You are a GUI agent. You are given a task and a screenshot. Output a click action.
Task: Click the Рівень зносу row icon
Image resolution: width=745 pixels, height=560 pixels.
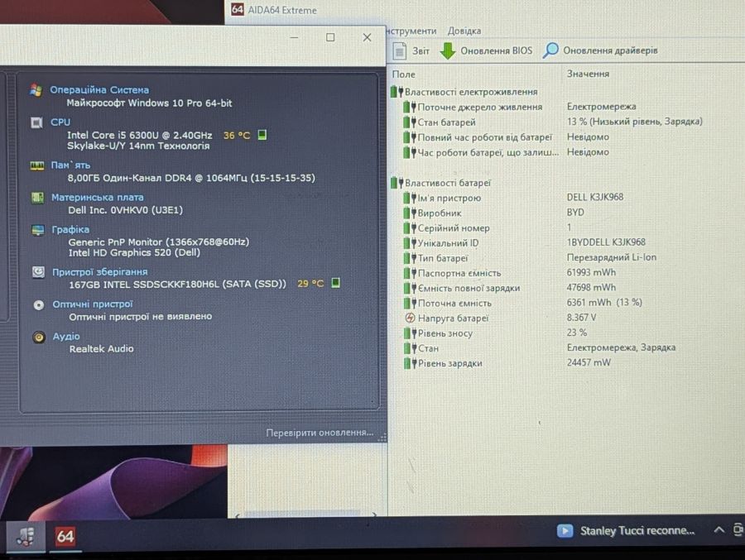tap(410, 333)
